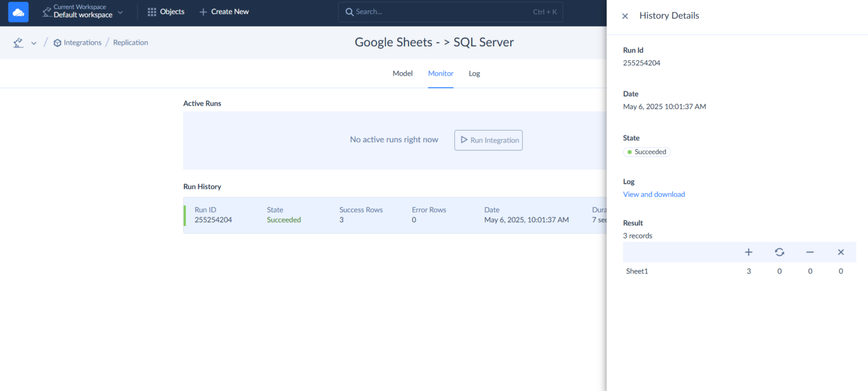Click the Run Integration button
The height and width of the screenshot is (391, 868).
(488, 140)
